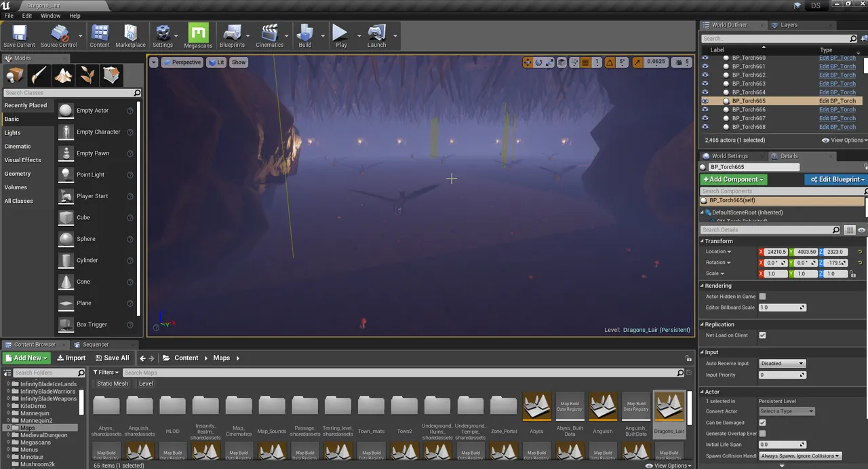This screenshot has width=868, height=469.
Task: Open the Spawn Collision Handling dropdown
Action: pyautogui.click(x=800, y=456)
